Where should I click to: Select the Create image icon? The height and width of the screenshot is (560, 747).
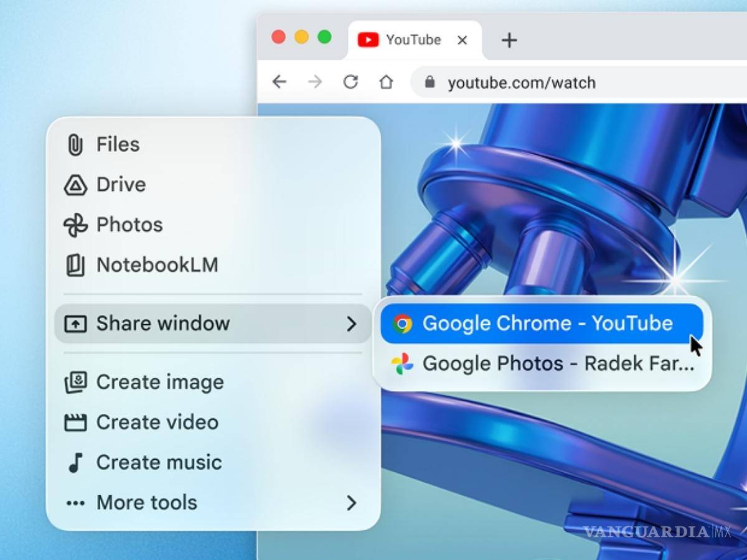click(x=75, y=381)
